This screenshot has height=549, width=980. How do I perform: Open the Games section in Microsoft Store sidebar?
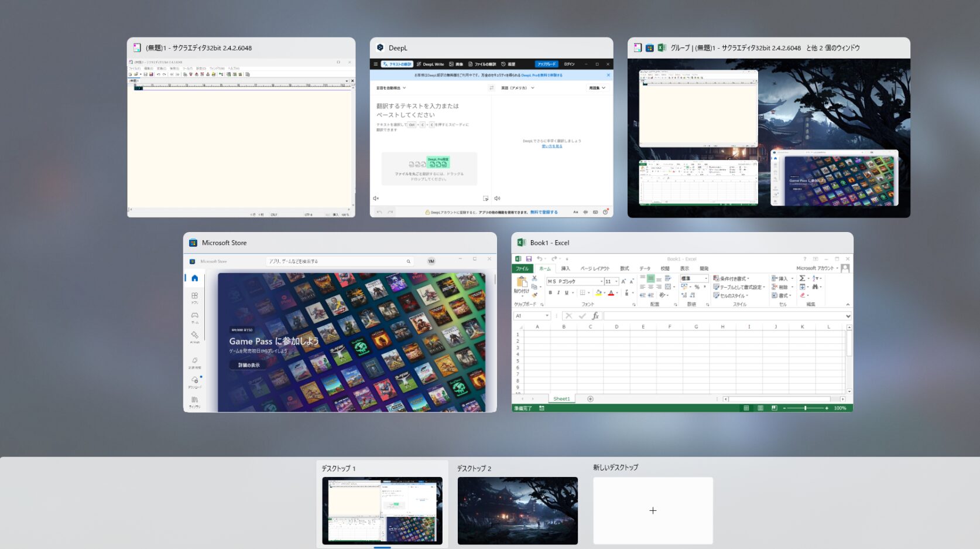[x=194, y=316]
